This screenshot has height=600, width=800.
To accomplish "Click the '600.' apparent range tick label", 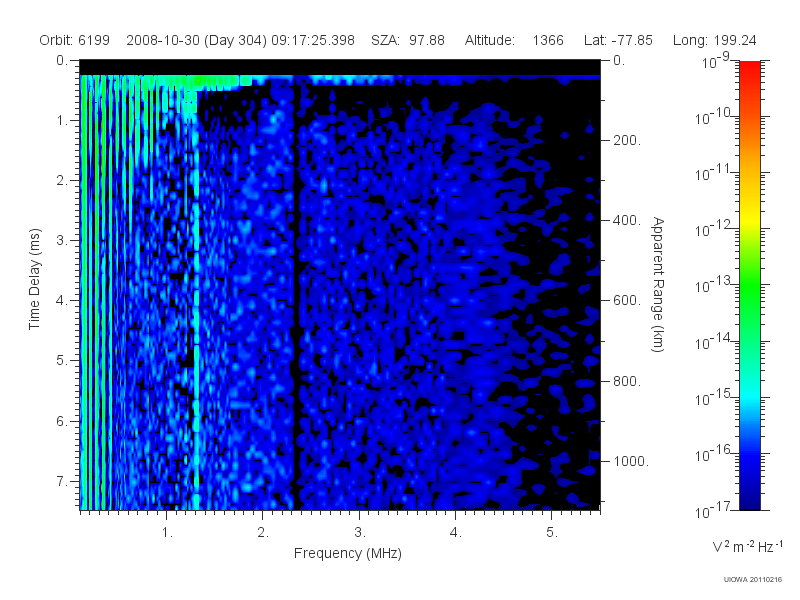I will 627,301.
